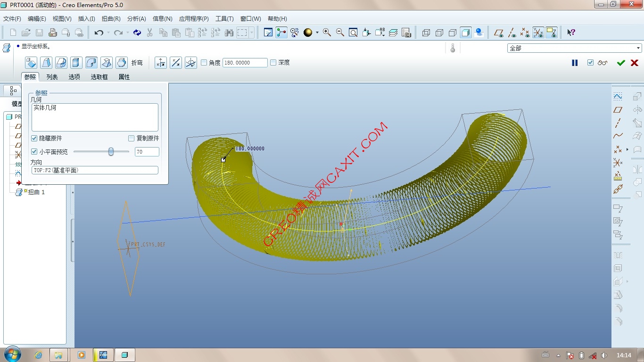This screenshot has height=362, width=644.
Task: Uncheck the 隐藏原件 checkbox
Action: point(34,138)
